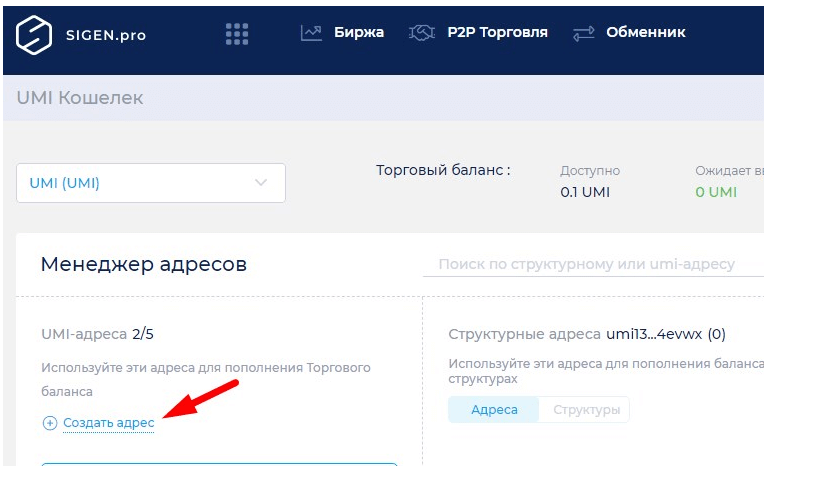
Task: Click the Создать адрес link
Action: (x=108, y=423)
